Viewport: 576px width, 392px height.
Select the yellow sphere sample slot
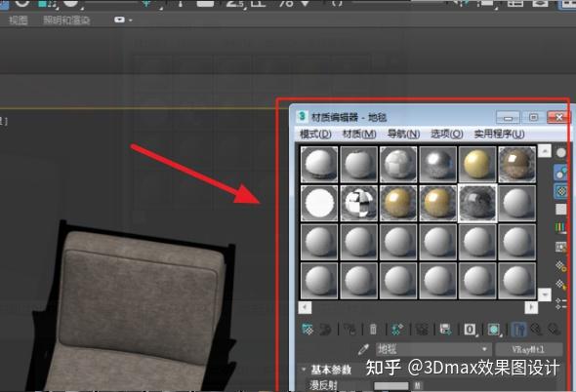pyautogui.click(x=477, y=164)
